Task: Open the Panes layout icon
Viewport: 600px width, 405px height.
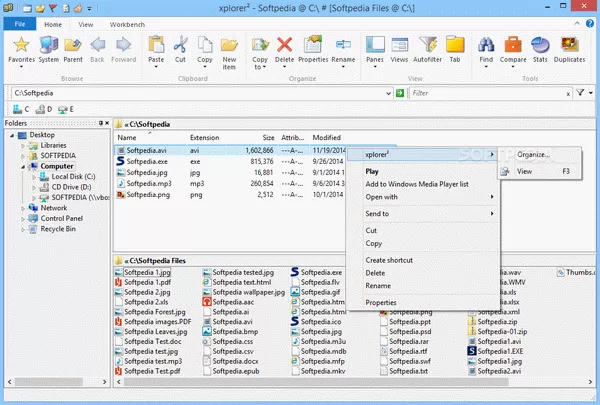Action: click(x=375, y=47)
